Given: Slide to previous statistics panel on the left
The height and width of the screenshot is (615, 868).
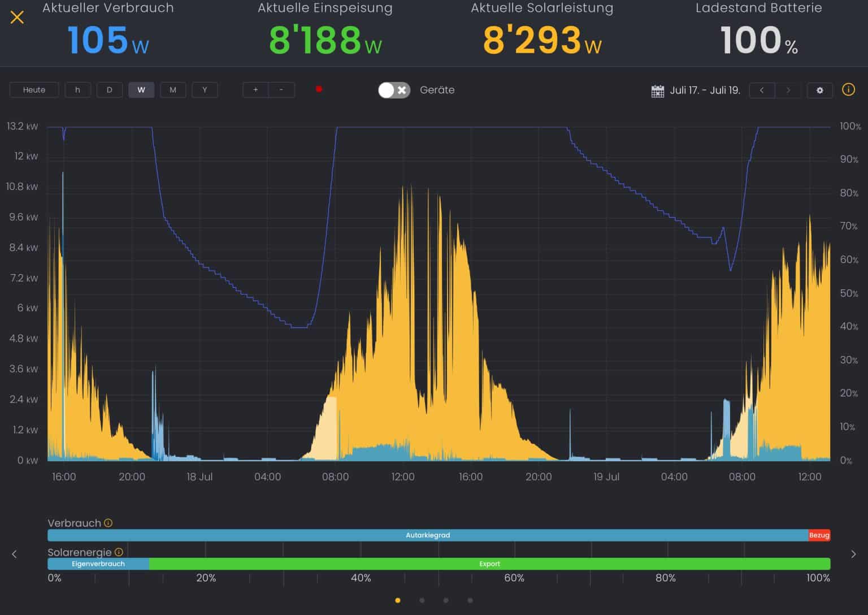Looking at the screenshot, I should tap(15, 554).
